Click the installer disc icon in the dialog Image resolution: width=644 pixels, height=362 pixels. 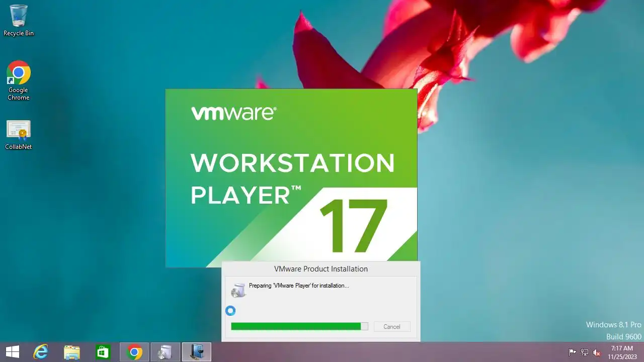238,290
